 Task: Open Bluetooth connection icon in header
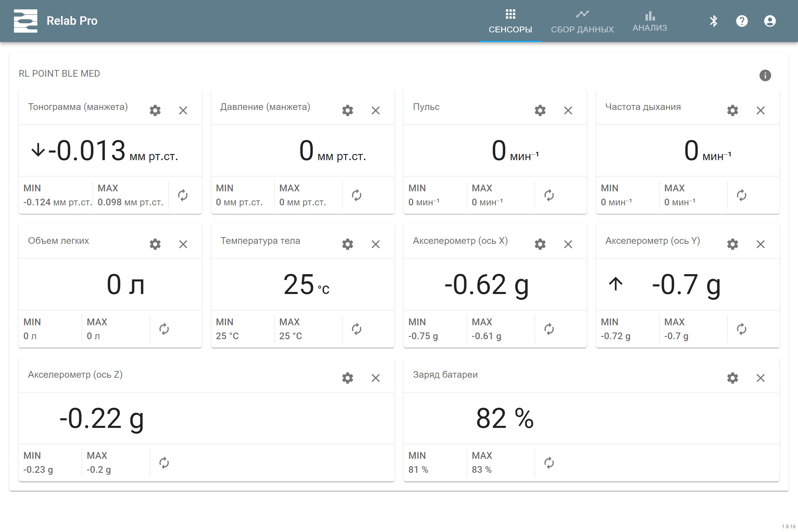(713, 21)
